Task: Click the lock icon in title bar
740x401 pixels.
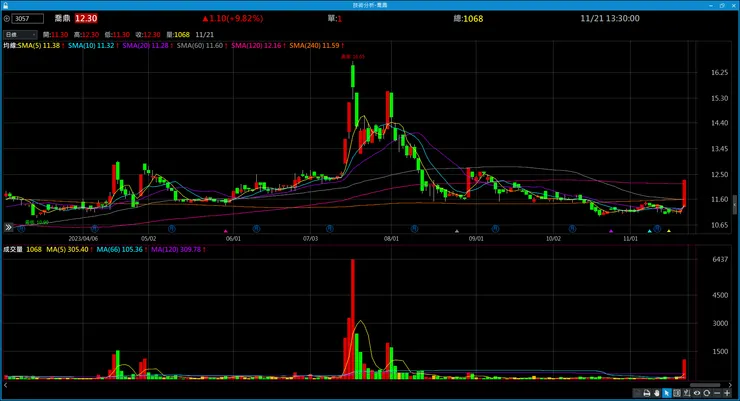Action: click(5, 5)
